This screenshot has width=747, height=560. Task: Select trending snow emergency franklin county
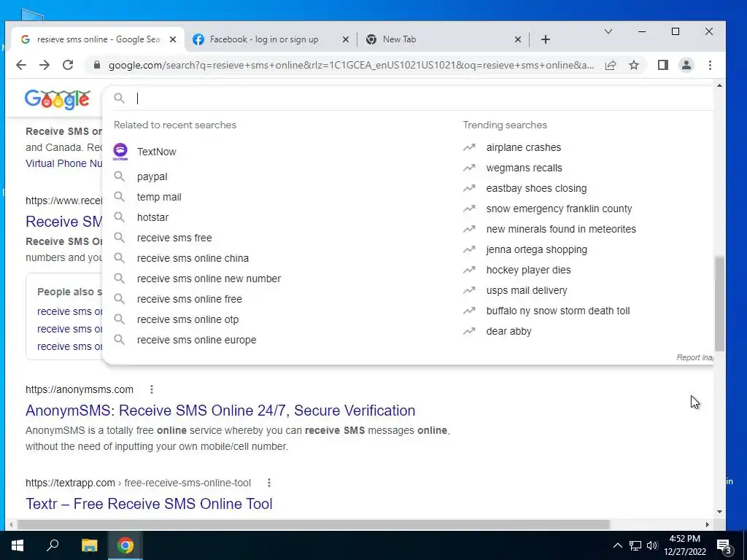[559, 209]
